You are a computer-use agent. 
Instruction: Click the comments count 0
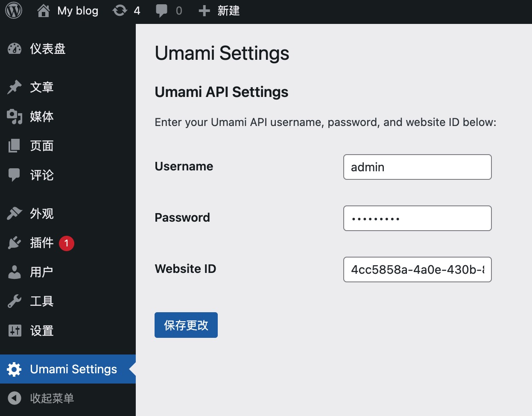179,11
